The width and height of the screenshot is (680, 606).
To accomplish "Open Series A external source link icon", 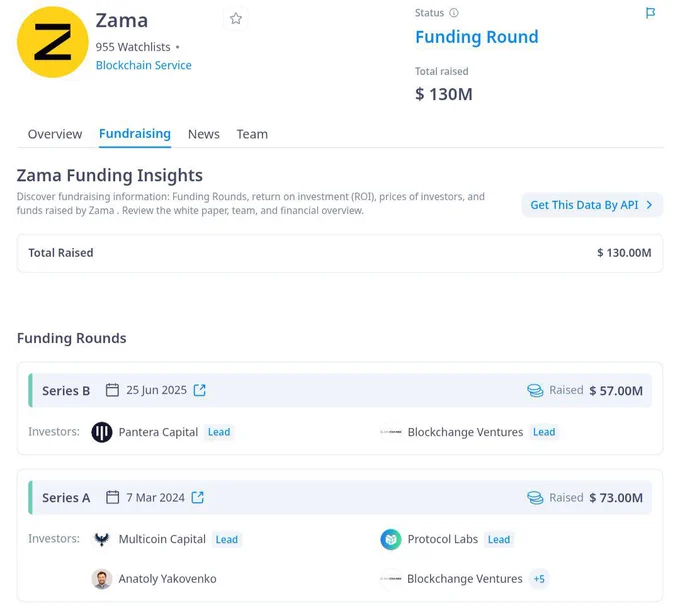I will (x=198, y=497).
